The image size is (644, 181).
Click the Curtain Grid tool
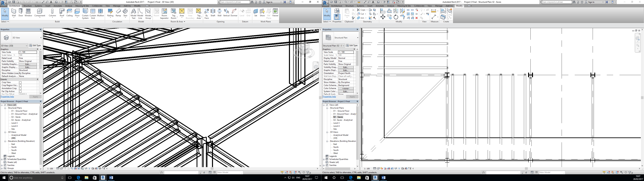coord(93,14)
